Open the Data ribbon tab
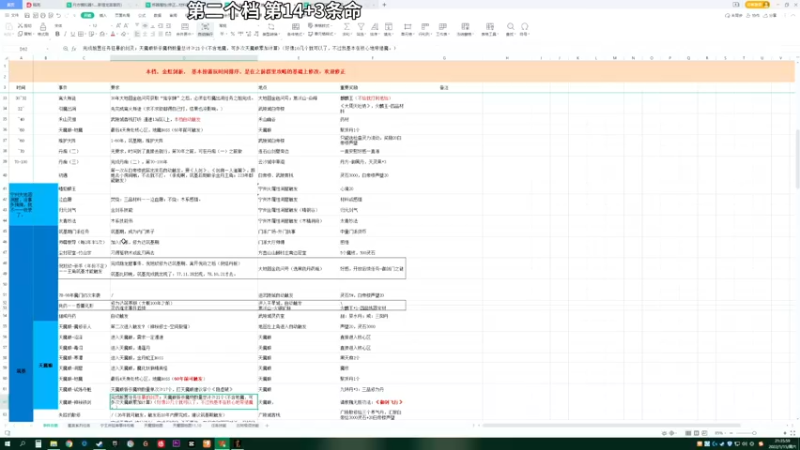Viewport: 800px width, 450px height. pos(157,16)
